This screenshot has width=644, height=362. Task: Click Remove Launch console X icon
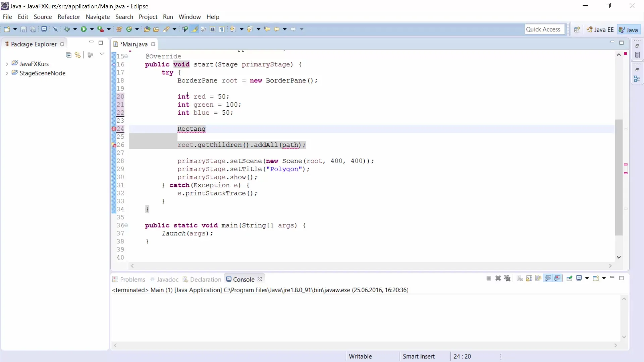click(498, 278)
